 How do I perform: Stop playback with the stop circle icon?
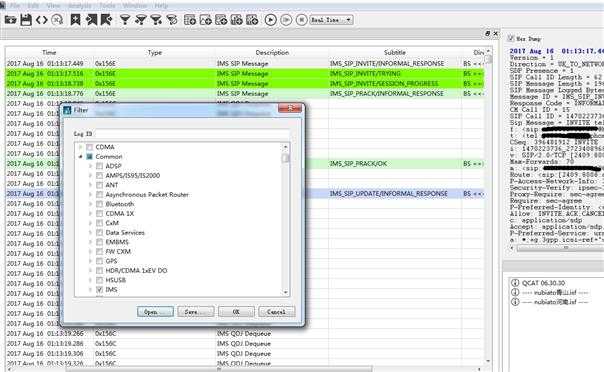click(302, 20)
